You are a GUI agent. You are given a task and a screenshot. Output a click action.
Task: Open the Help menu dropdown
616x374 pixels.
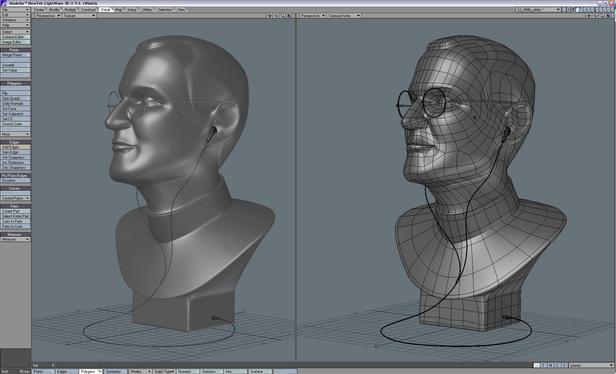tap(15, 25)
